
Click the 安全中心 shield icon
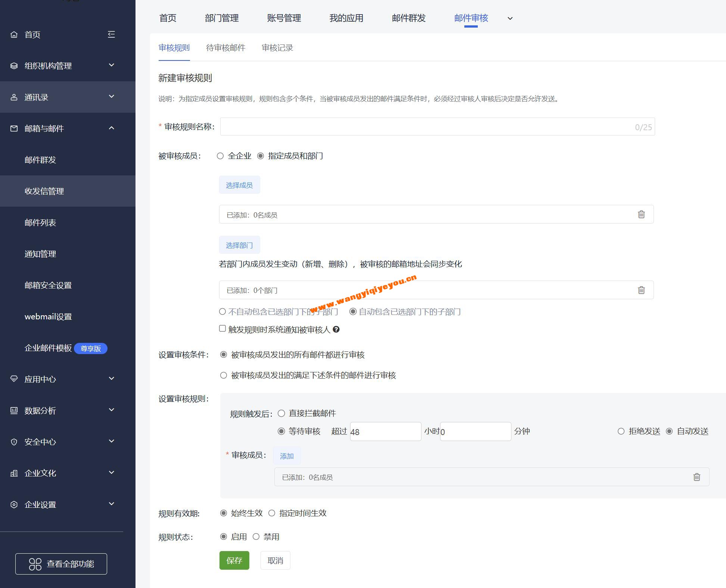14,442
